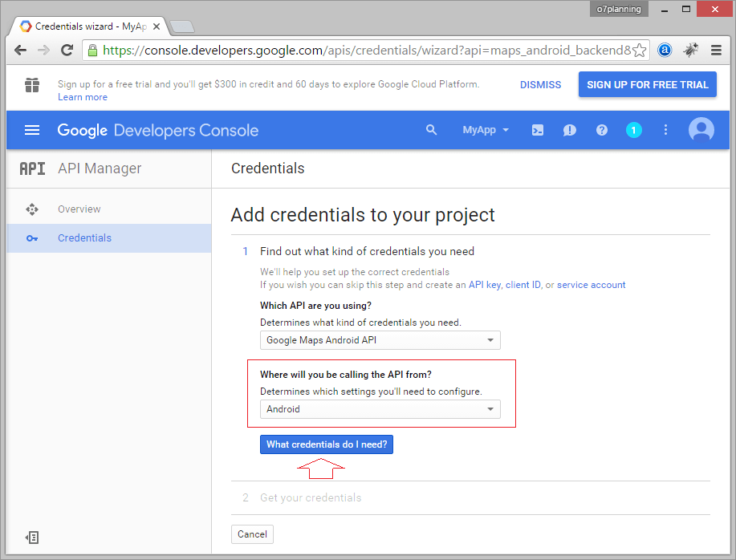The height and width of the screenshot is (560, 736).
Task: Click the browser forward arrow
Action: (x=43, y=51)
